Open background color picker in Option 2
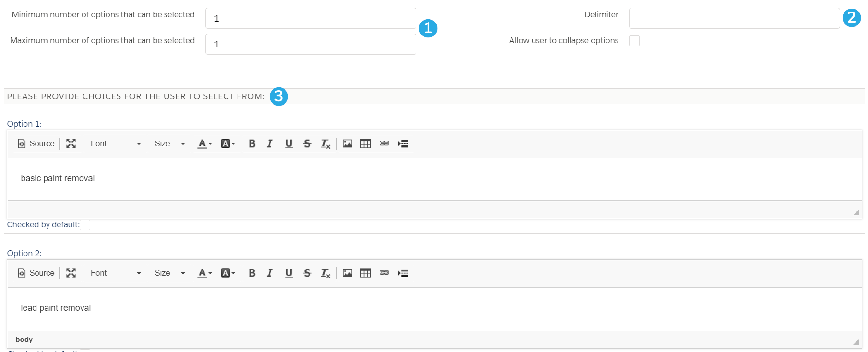 pyautogui.click(x=227, y=273)
